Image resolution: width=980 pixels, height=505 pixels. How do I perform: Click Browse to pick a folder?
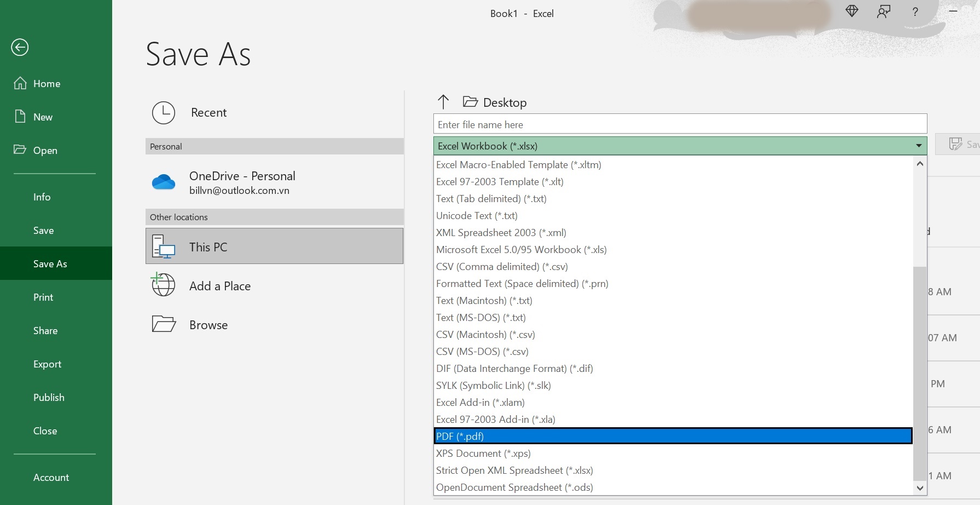point(274,324)
